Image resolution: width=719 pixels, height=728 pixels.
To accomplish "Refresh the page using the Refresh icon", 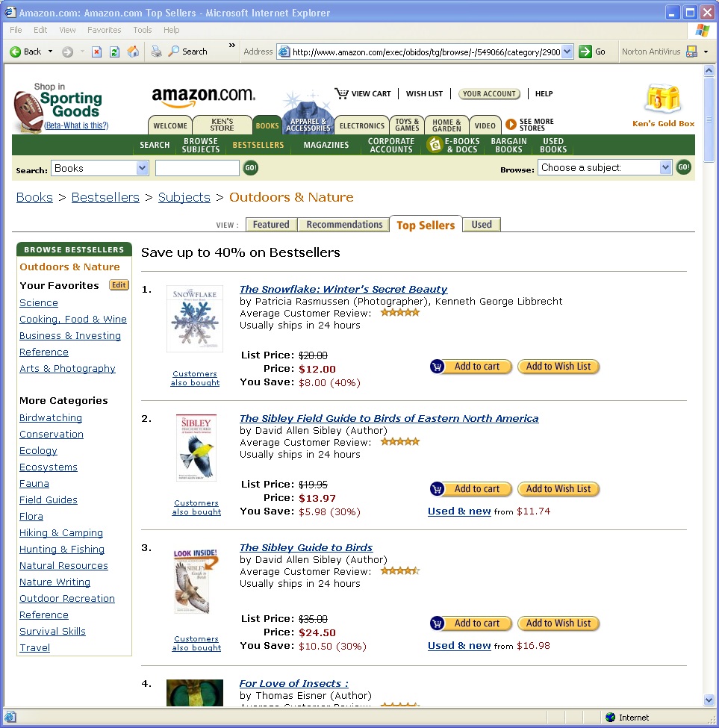I will (x=115, y=52).
